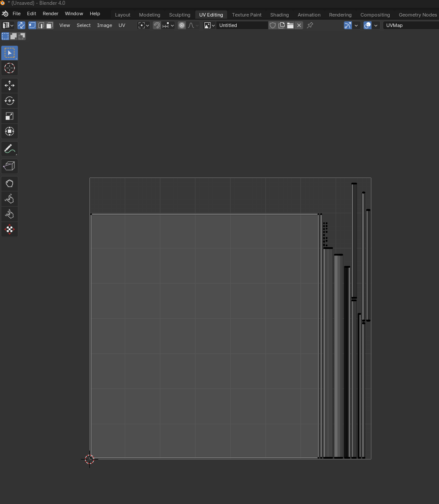The image size is (439, 504).
Task: Toggle the image pin icon
Action: (310, 25)
